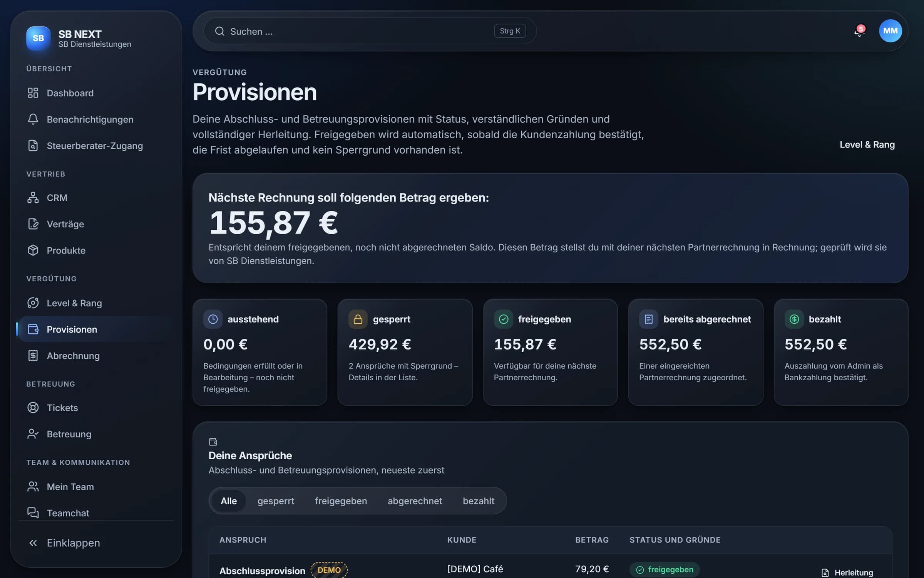Click the Strg K shortcut badge
Screen dimensions: 924x578
click(x=510, y=31)
